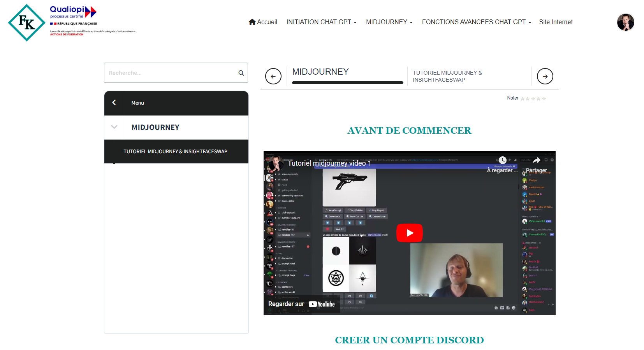Open the Site Internet link
The height and width of the screenshot is (350, 644).
(556, 22)
